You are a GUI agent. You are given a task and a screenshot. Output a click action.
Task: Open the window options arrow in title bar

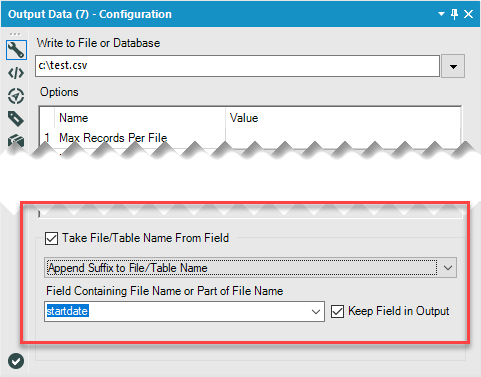coord(441,14)
